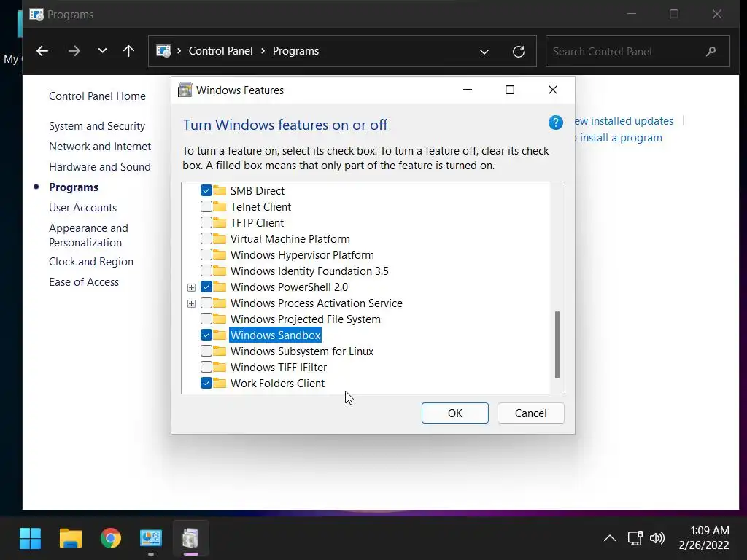Open the chevron between Control Panel and Programs
The image size is (747, 560).
click(x=263, y=51)
